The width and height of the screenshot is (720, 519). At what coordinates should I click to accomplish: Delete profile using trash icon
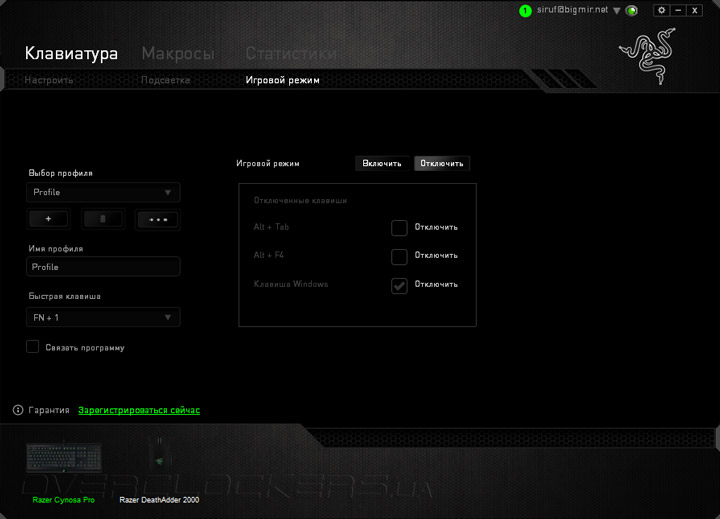[102, 219]
